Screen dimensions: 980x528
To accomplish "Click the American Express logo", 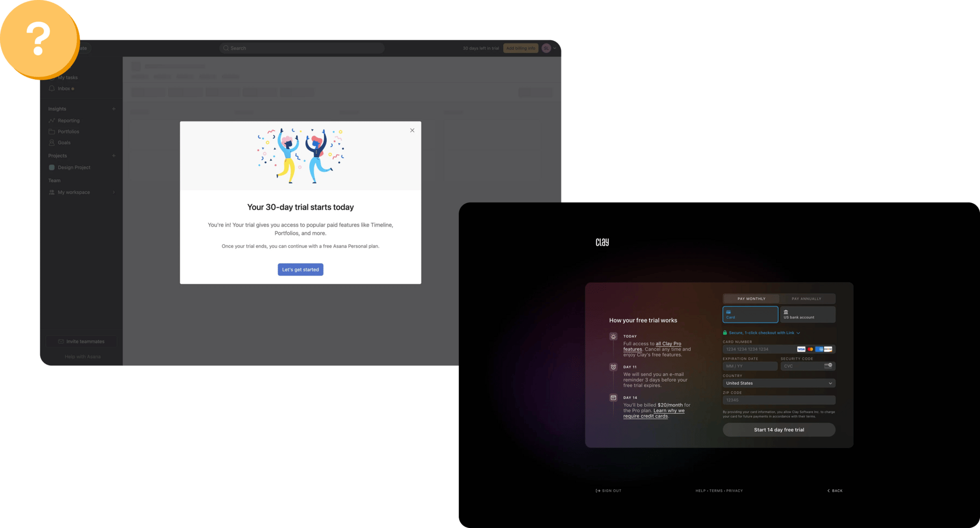I will coord(819,349).
